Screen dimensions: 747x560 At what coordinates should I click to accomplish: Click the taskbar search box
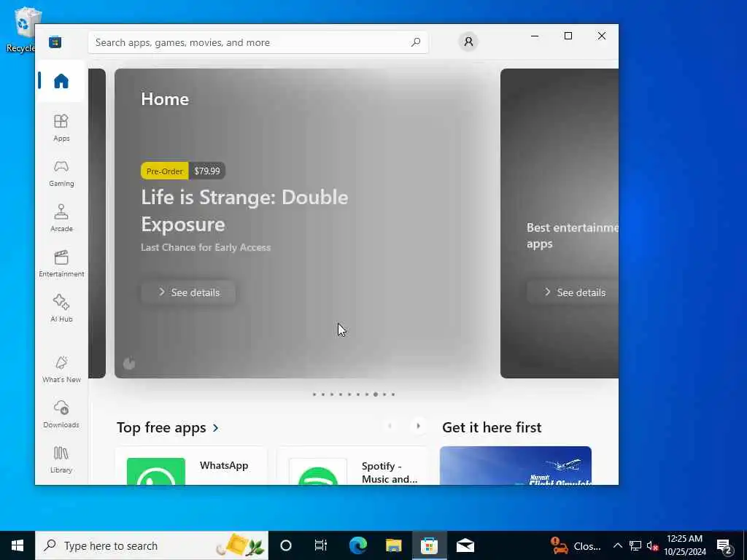pyautogui.click(x=152, y=545)
